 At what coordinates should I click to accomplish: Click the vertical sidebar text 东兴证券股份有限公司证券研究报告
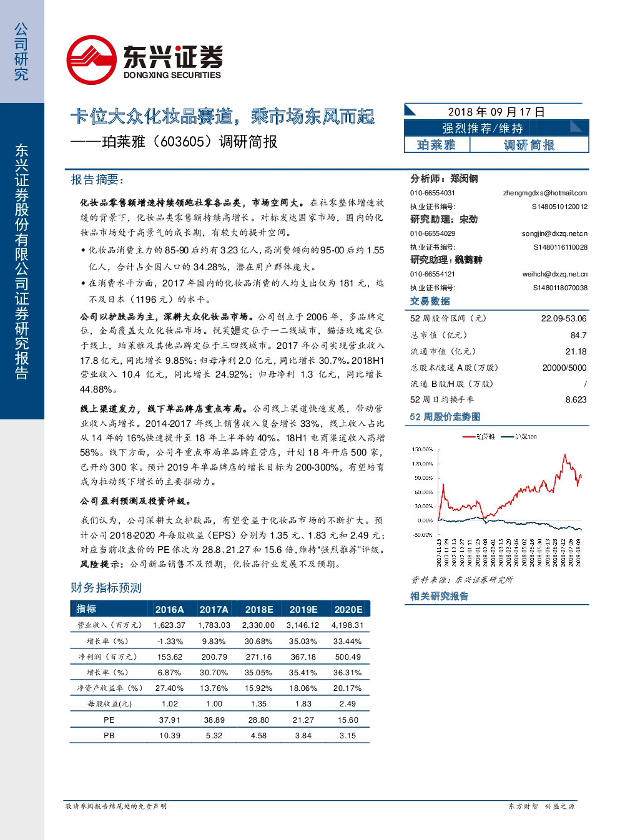click(x=21, y=261)
